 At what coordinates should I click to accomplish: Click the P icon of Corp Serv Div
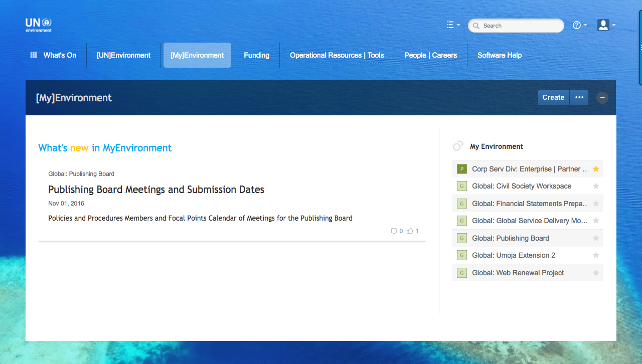pos(462,169)
